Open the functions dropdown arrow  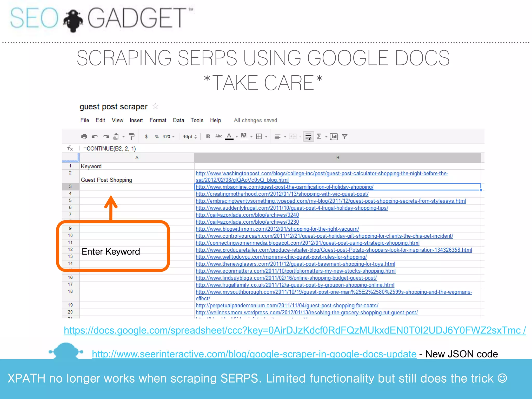click(326, 137)
